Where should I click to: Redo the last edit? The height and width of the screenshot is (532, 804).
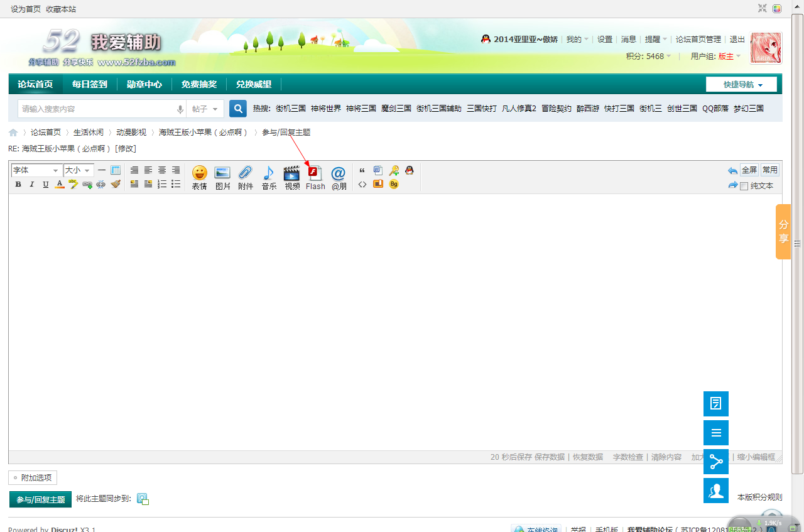tap(732, 185)
